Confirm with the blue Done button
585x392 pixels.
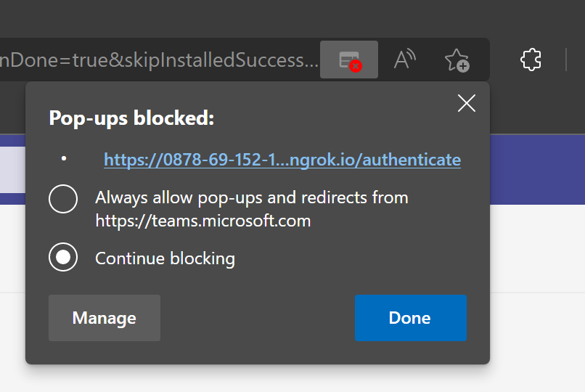410,318
